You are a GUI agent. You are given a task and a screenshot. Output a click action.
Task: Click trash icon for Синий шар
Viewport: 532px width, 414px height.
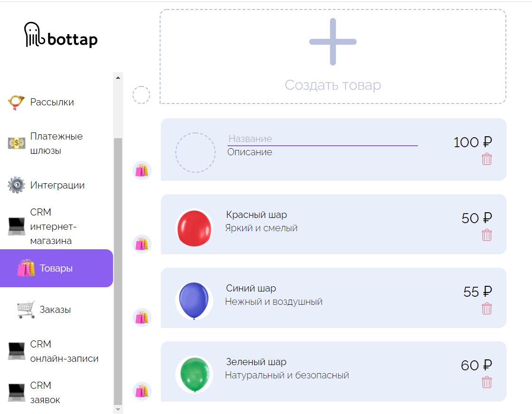click(x=487, y=309)
